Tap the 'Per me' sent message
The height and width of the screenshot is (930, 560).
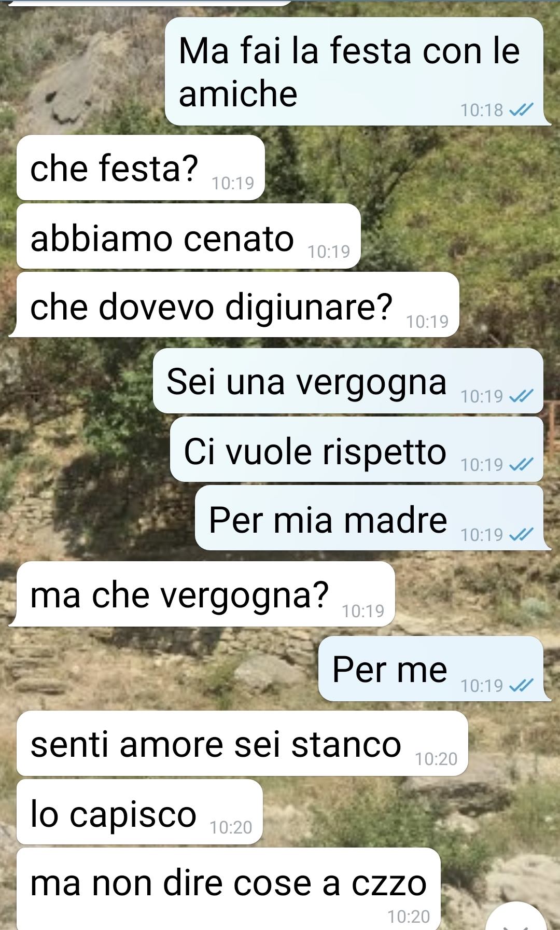click(x=434, y=669)
